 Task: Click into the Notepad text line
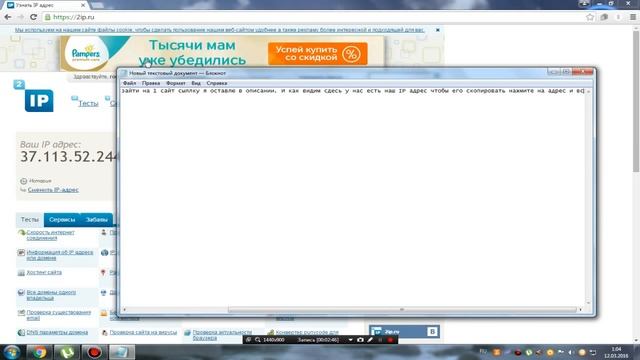pyautogui.click(x=353, y=91)
